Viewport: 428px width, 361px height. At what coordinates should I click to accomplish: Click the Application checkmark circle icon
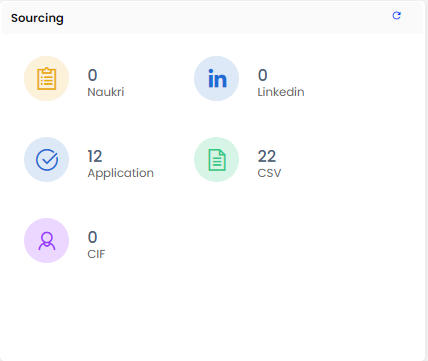(x=46, y=160)
